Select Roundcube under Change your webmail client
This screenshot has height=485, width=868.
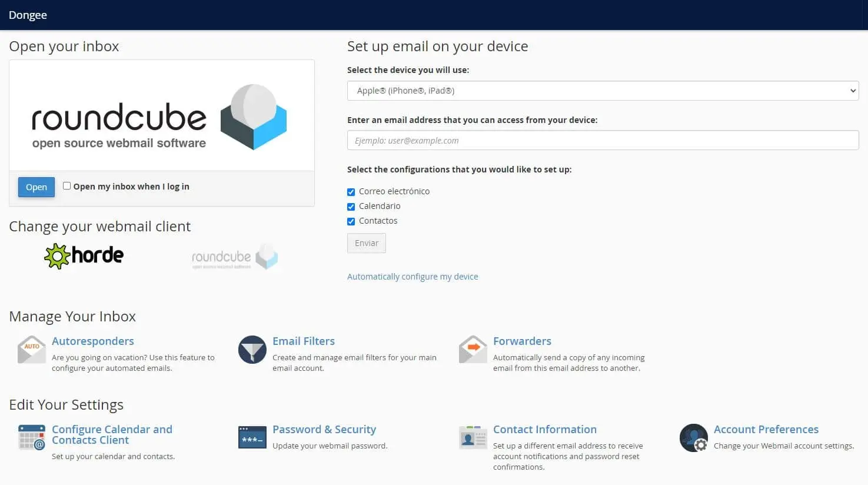pos(235,257)
